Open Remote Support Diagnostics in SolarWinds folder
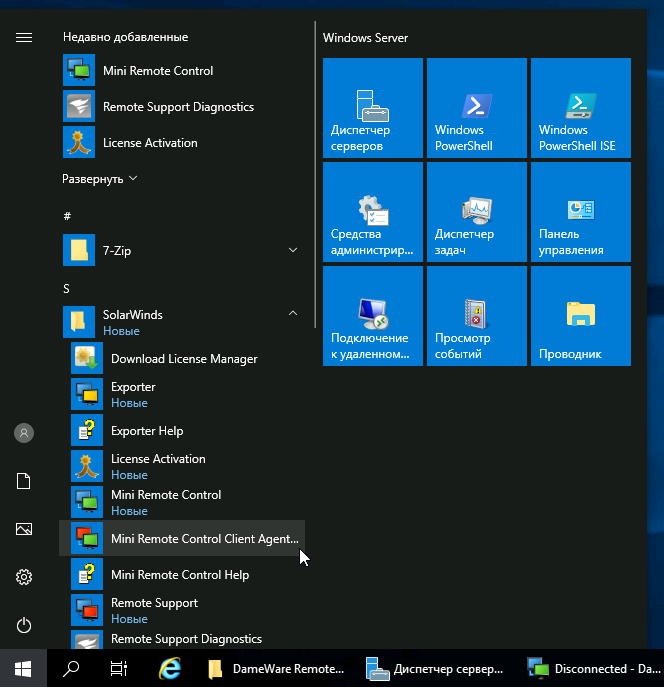The height and width of the screenshot is (687, 664). [x=182, y=639]
